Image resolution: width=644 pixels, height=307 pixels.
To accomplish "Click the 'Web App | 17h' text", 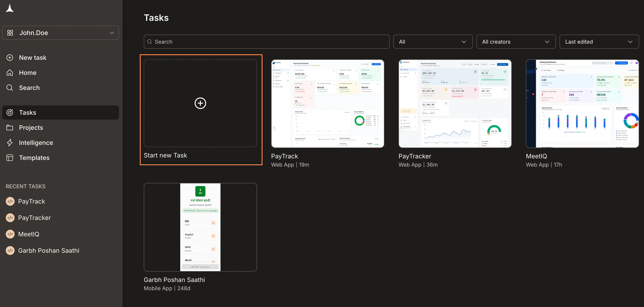I will pos(544,165).
